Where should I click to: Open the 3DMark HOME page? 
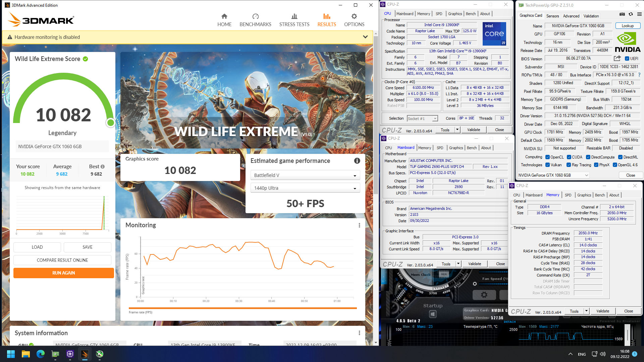(x=224, y=20)
